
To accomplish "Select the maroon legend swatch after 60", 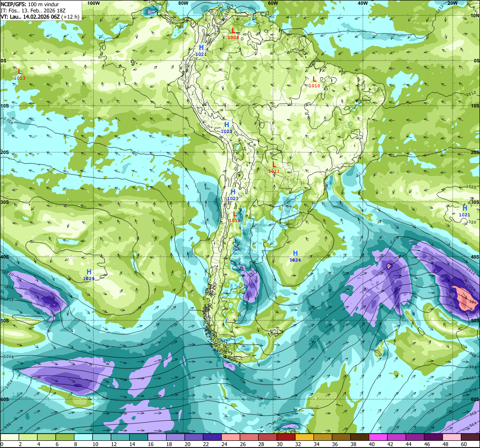I will click(x=470, y=437).
